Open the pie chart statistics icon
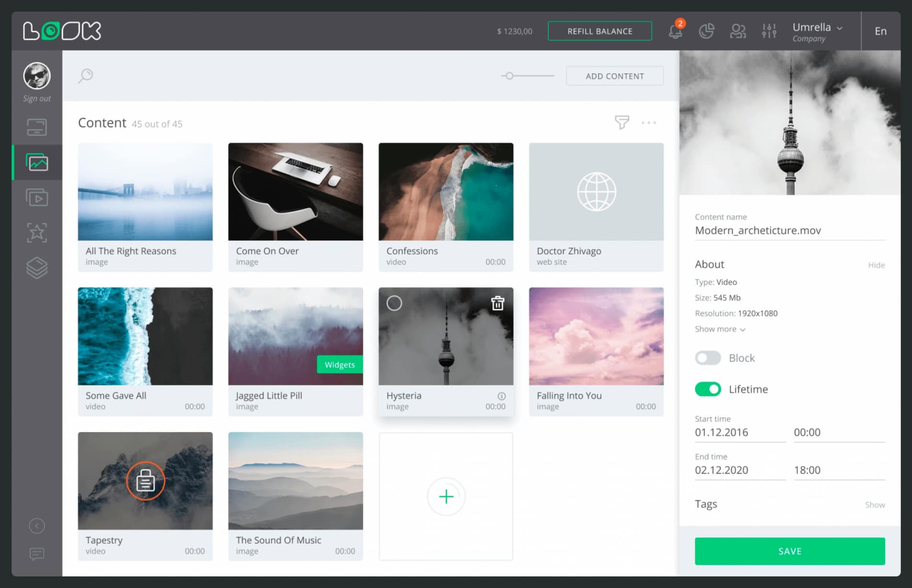912x588 pixels. [706, 31]
